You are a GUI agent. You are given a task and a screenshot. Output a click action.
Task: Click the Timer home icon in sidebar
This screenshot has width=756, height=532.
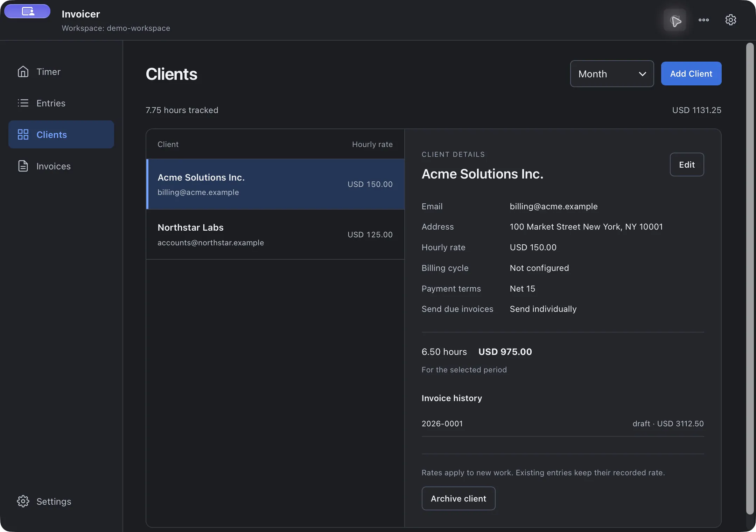click(23, 72)
